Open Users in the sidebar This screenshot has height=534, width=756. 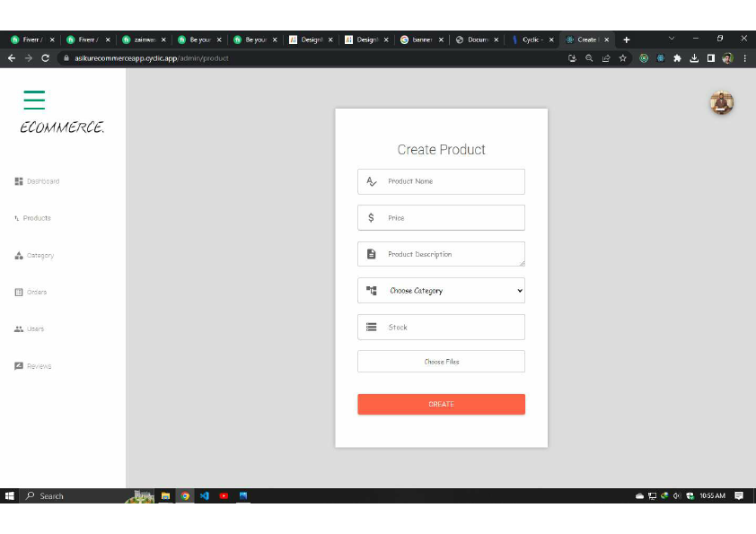coord(30,328)
